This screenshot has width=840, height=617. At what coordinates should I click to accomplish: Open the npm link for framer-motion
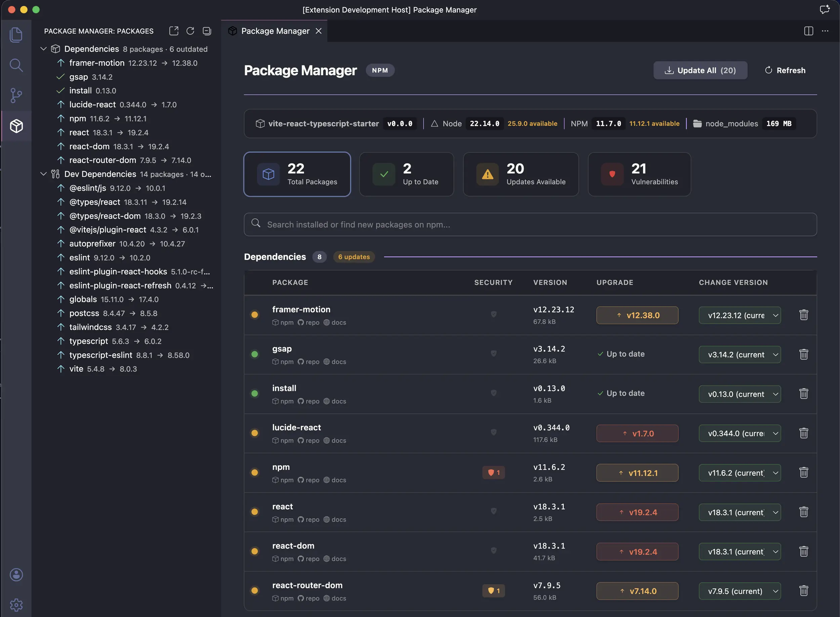[283, 322]
